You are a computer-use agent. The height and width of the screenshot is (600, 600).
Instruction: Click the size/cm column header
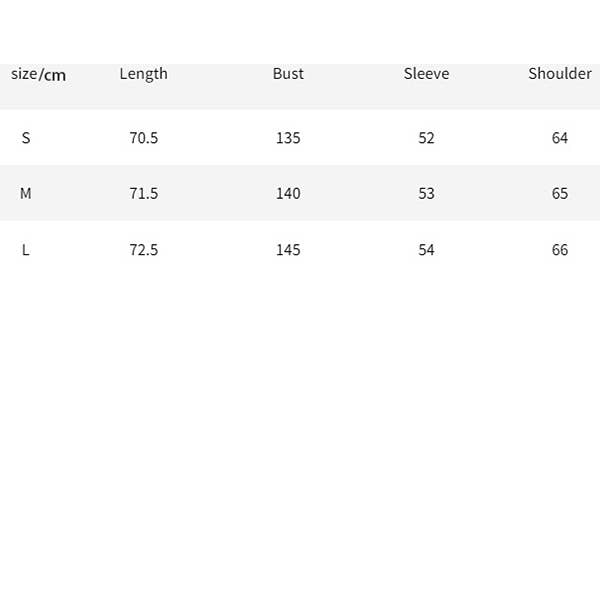[x=38, y=75]
